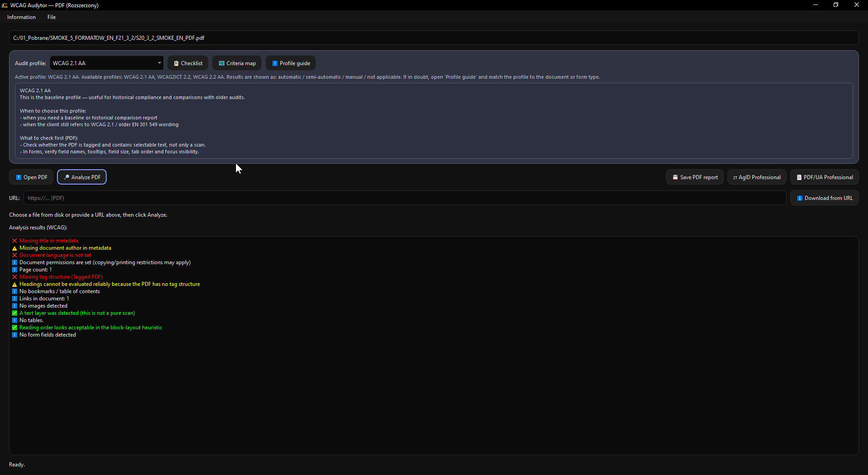Select 'Missing title in metadata' result text
868x475 pixels.
(x=49, y=241)
